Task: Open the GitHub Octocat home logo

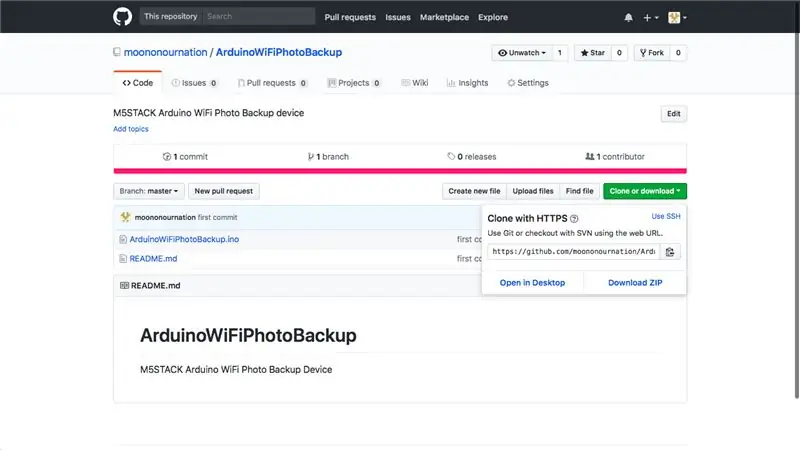Action: (122, 17)
